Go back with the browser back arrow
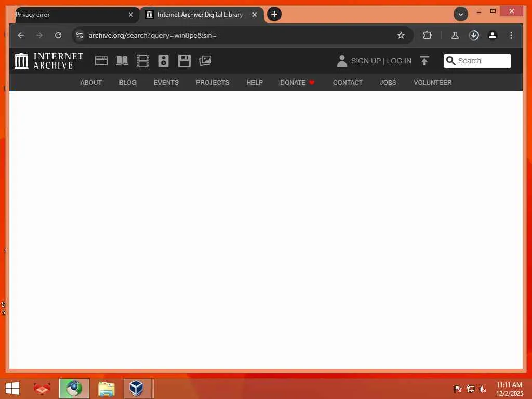532x399 pixels. 21,35
